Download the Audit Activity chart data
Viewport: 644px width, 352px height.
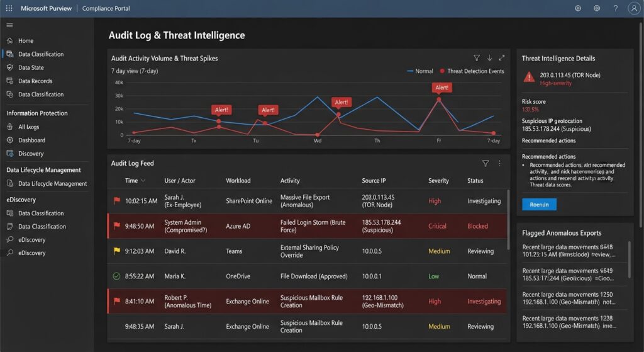(x=489, y=58)
